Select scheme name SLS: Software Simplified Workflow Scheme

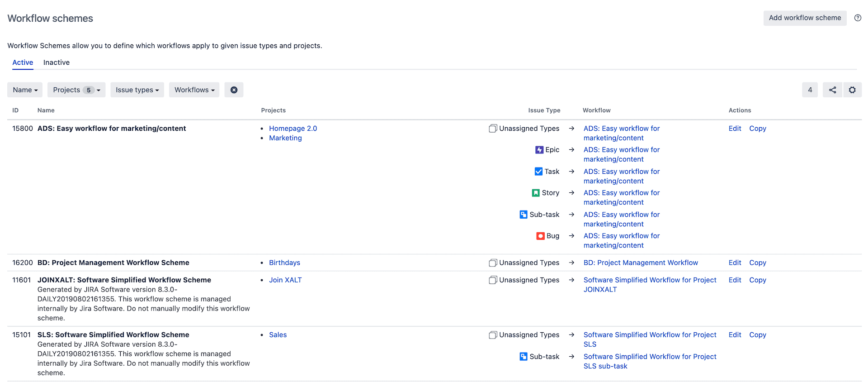(113, 335)
